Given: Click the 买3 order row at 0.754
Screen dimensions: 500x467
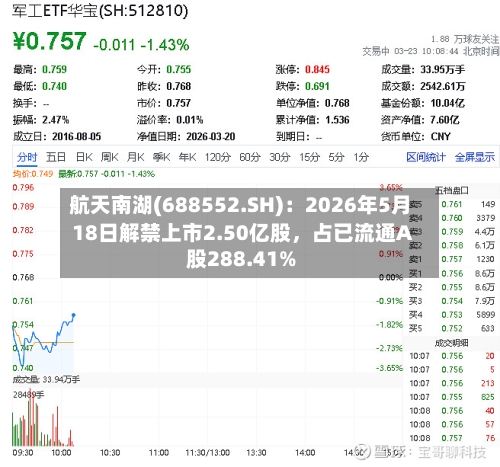Looking at the screenshot, I should [x=452, y=301].
